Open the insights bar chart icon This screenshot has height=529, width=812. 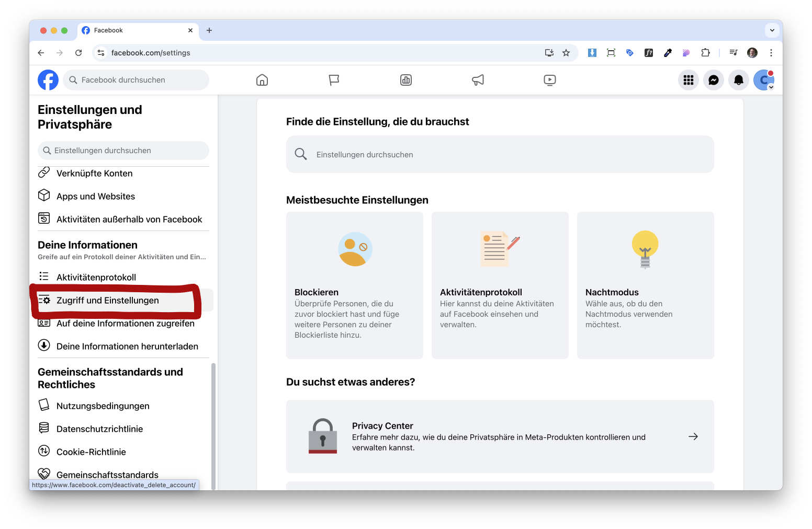[406, 80]
